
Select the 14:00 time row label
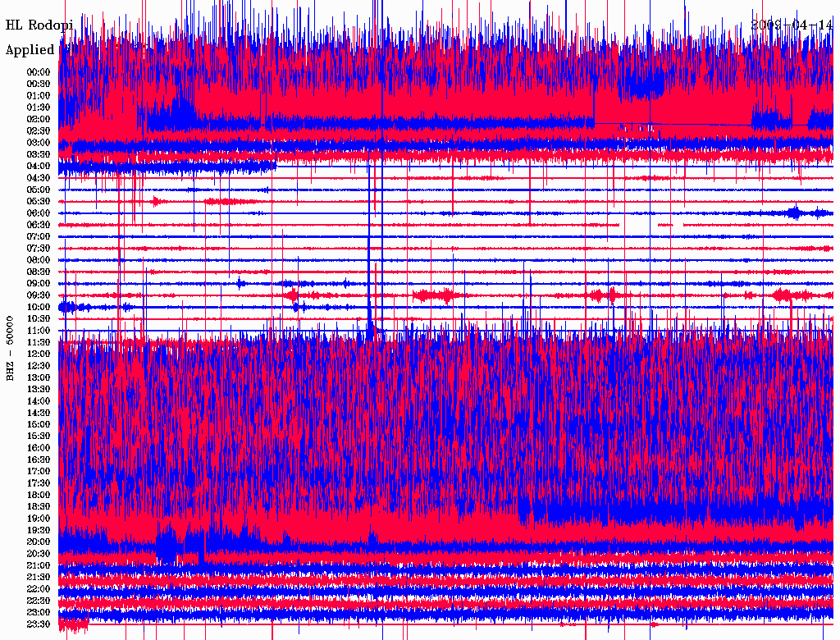(39, 401)
